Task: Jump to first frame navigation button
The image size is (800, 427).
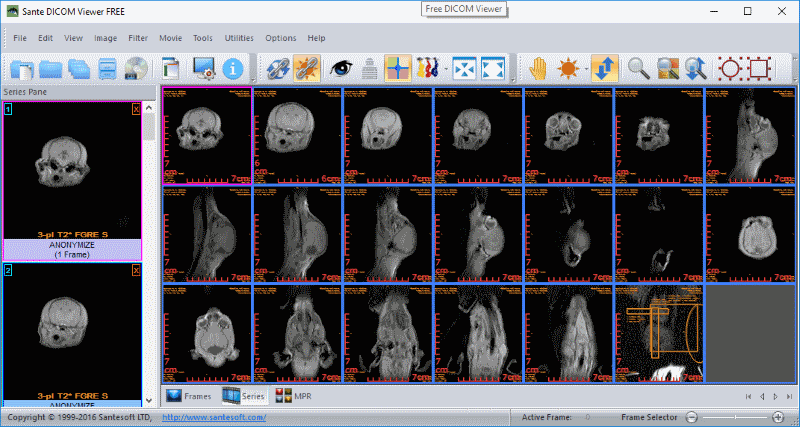Action: point(748,396)
